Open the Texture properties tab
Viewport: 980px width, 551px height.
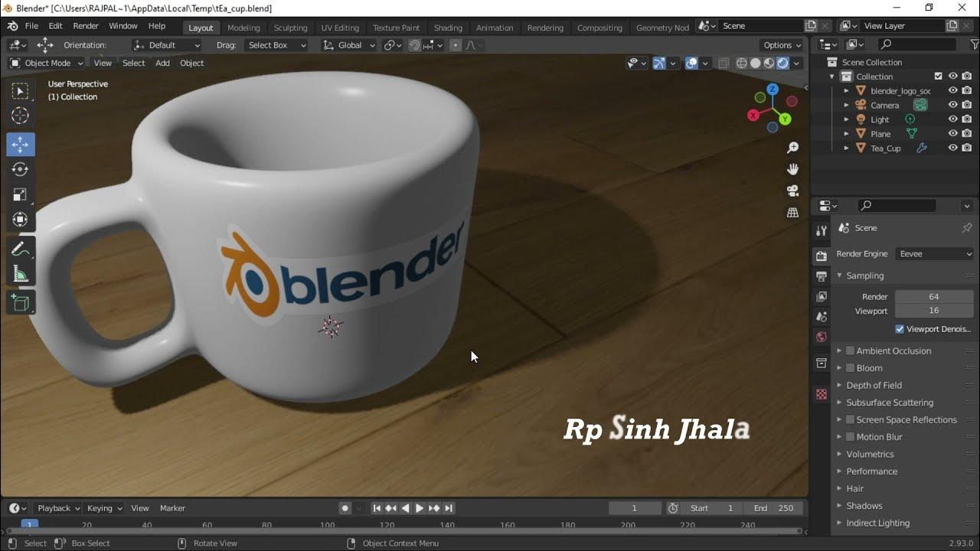[822, 394]
